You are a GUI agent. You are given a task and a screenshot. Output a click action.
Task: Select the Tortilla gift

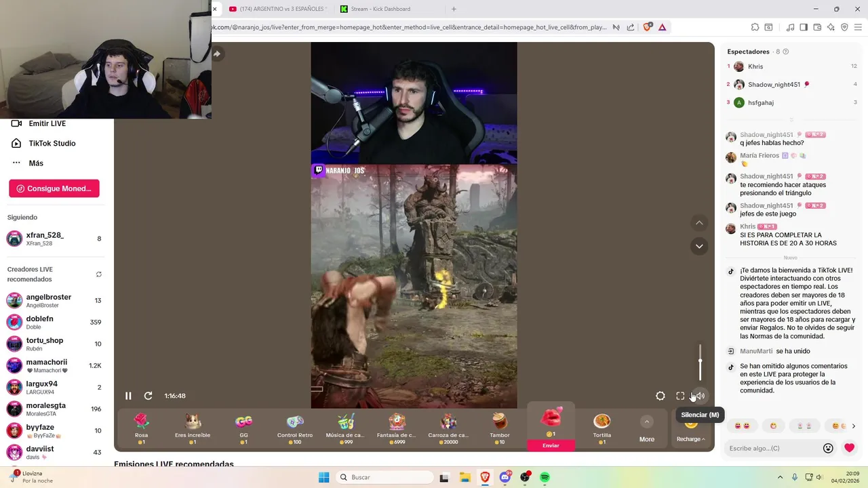[x=602, y=428]
